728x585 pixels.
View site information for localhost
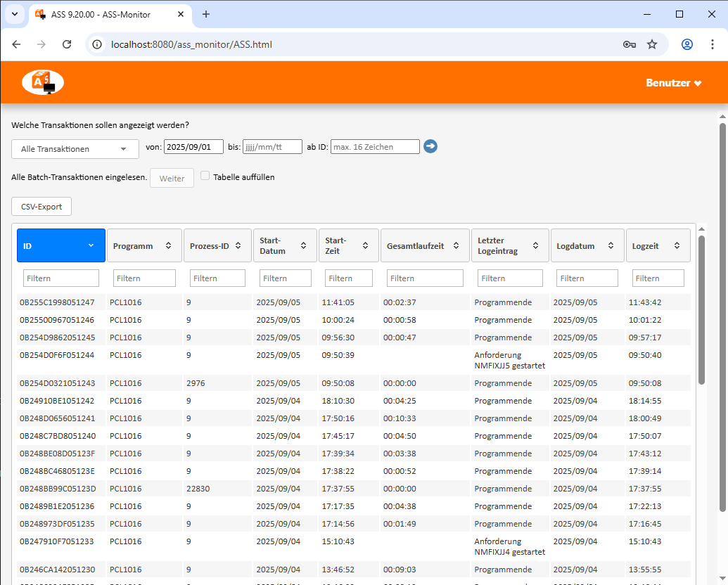coord(97,44)
